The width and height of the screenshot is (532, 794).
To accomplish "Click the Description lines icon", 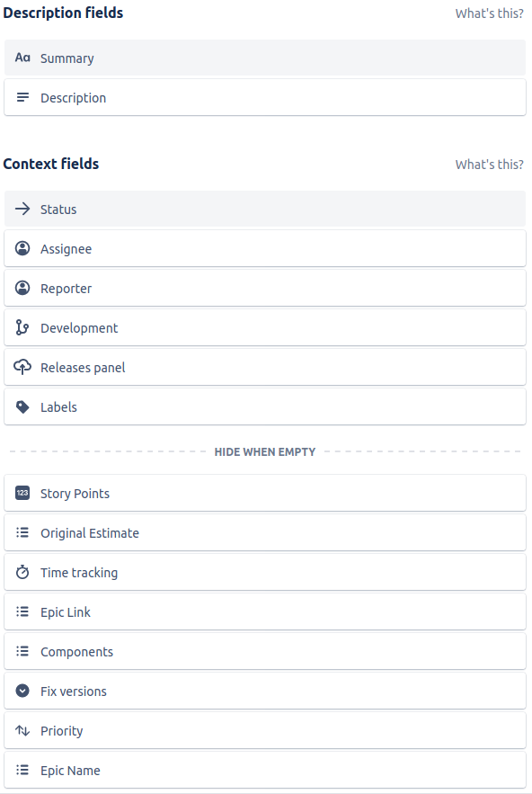I will 22,97.
